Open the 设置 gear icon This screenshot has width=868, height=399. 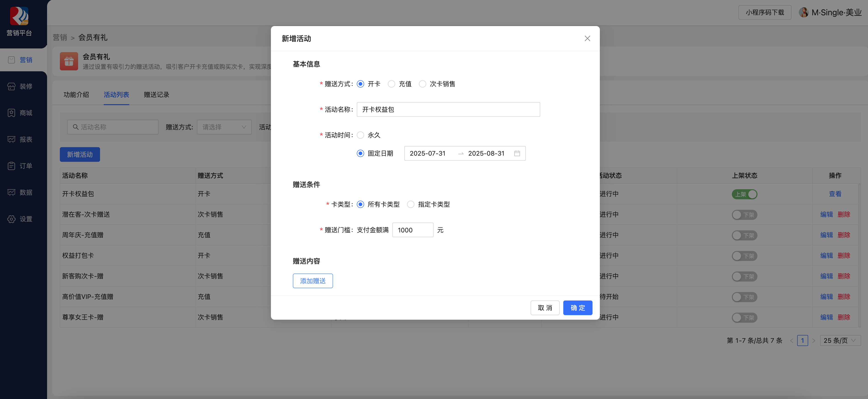point(11,219)
